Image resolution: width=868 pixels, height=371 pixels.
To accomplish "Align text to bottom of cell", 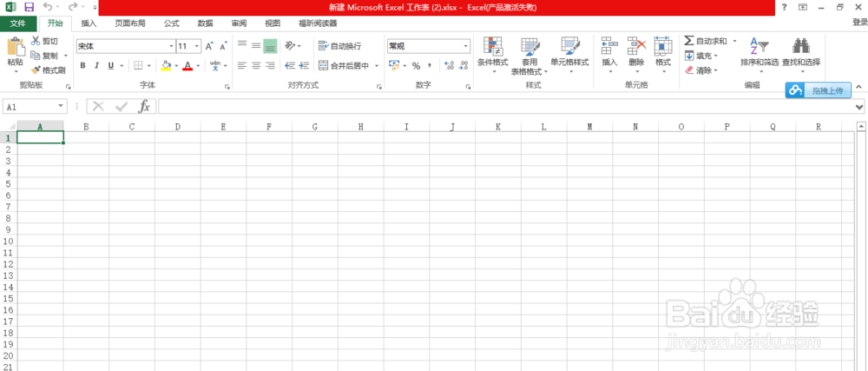I will (x=270, y=45).
